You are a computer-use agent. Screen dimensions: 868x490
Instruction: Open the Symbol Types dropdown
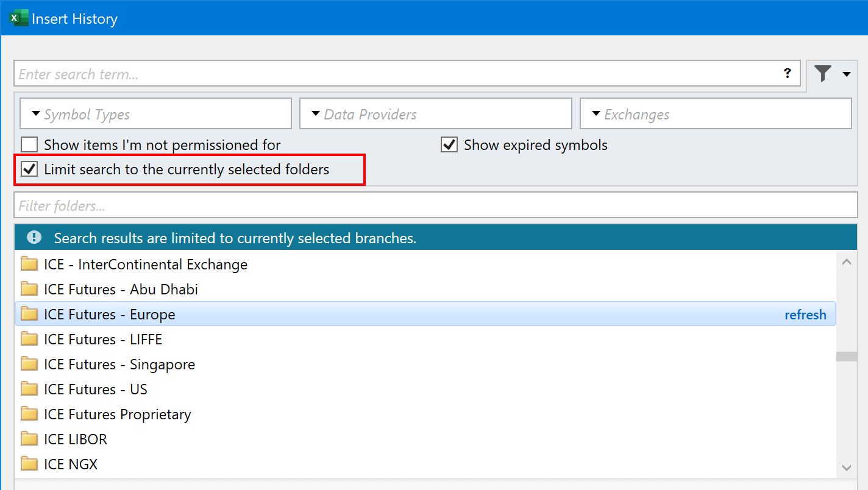pyautogui.click(x=156, y=114)
